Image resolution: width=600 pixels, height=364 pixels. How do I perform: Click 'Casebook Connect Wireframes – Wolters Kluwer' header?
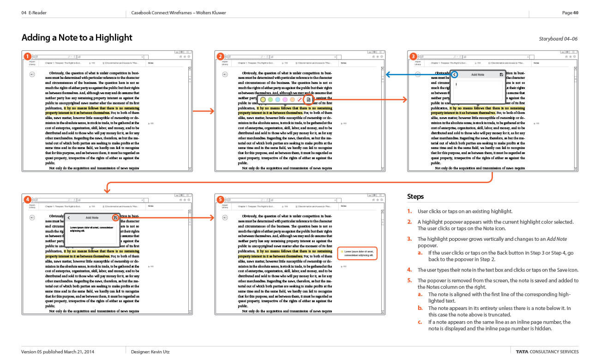click(x=179, y=12)
